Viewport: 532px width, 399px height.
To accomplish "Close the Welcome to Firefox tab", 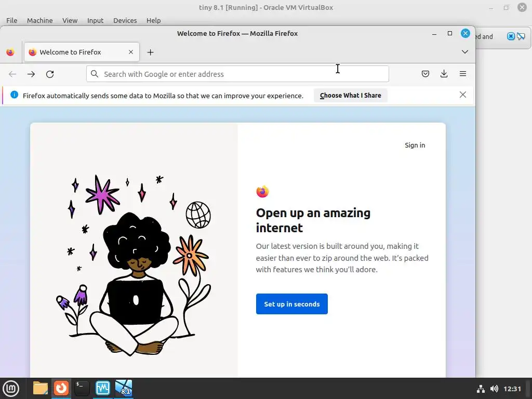I will pyautogui.click(x=131, y=52).
